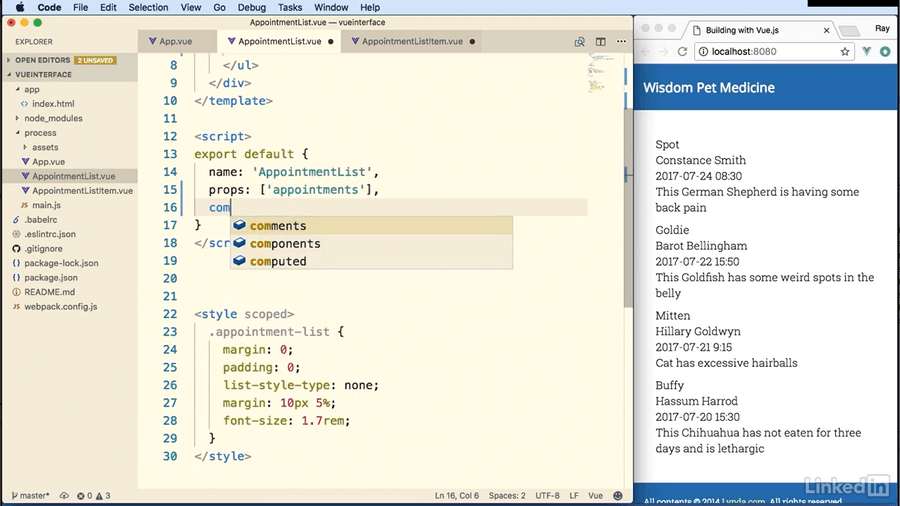Click the Ln 16, Col 6 status
900x506 pixels.
(x=457, y=496)
